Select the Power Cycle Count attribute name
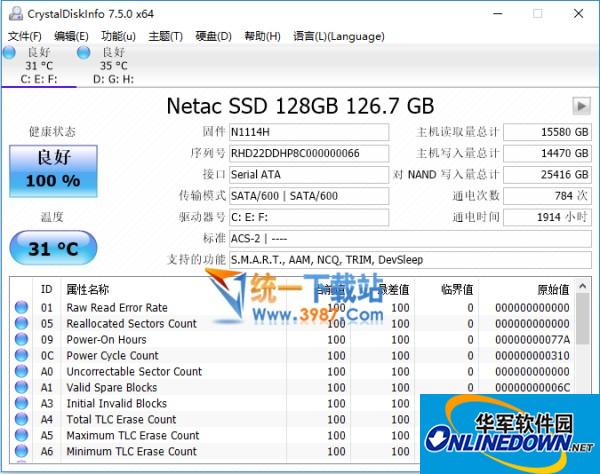 [112, 356]
